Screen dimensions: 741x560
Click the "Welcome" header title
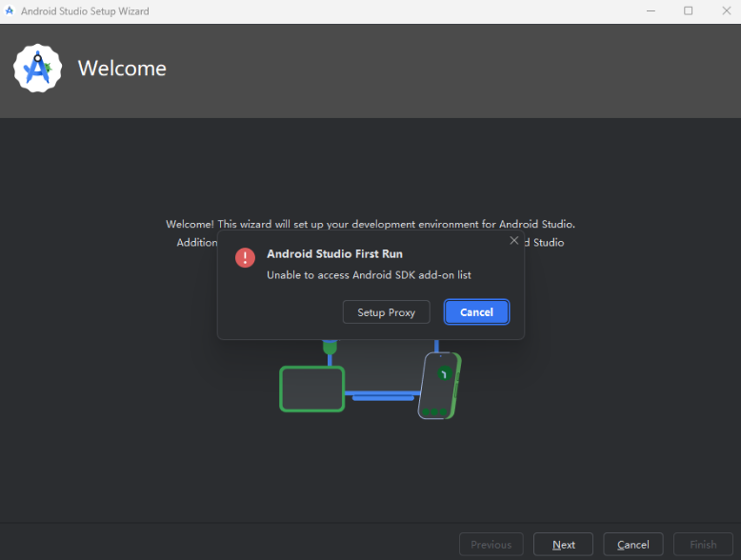tap(122, 68)
